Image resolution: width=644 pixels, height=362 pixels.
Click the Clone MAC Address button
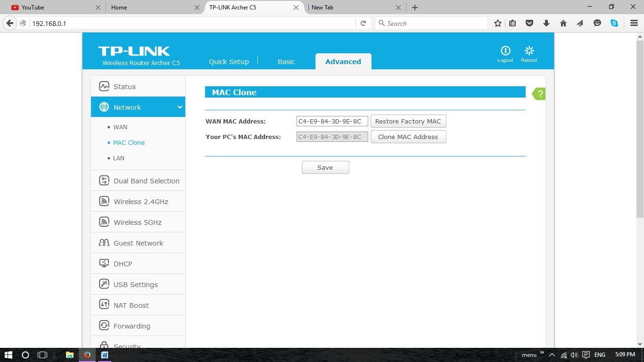click(408, 137)
